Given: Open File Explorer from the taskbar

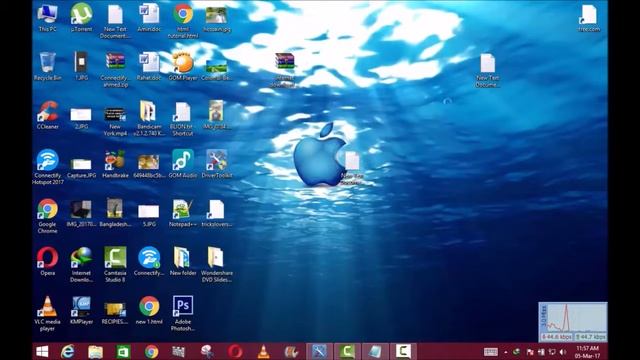Looking at the screenshot, I should 96,351.
